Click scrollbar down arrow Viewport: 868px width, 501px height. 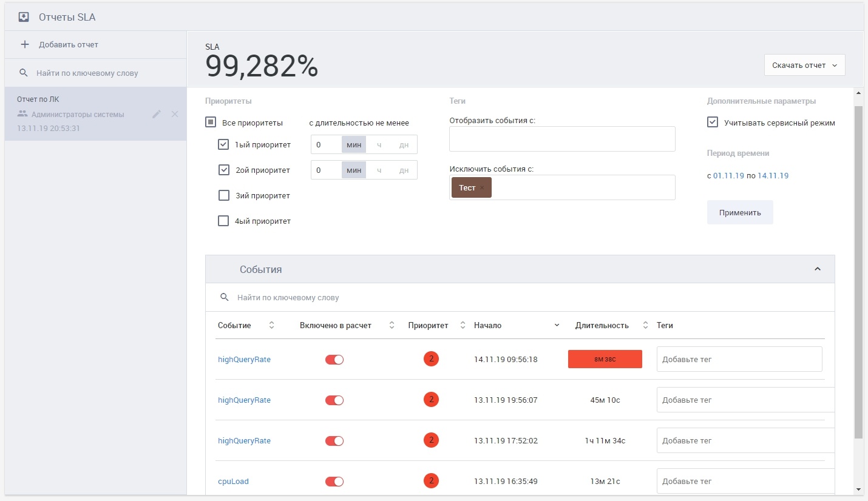tap(858, 489)
